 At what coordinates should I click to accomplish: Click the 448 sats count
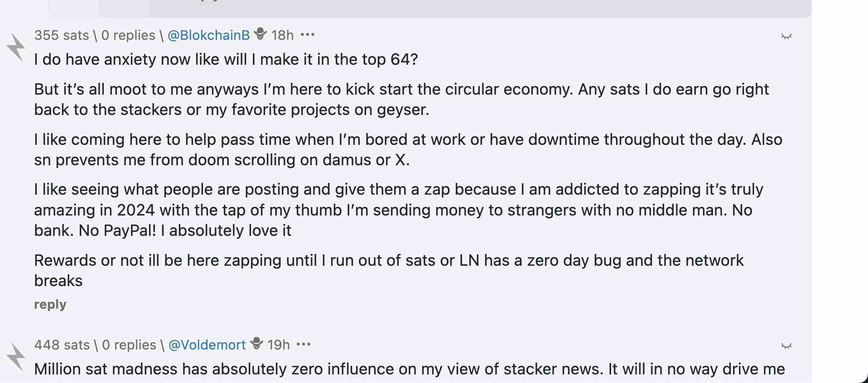point(62,345)
